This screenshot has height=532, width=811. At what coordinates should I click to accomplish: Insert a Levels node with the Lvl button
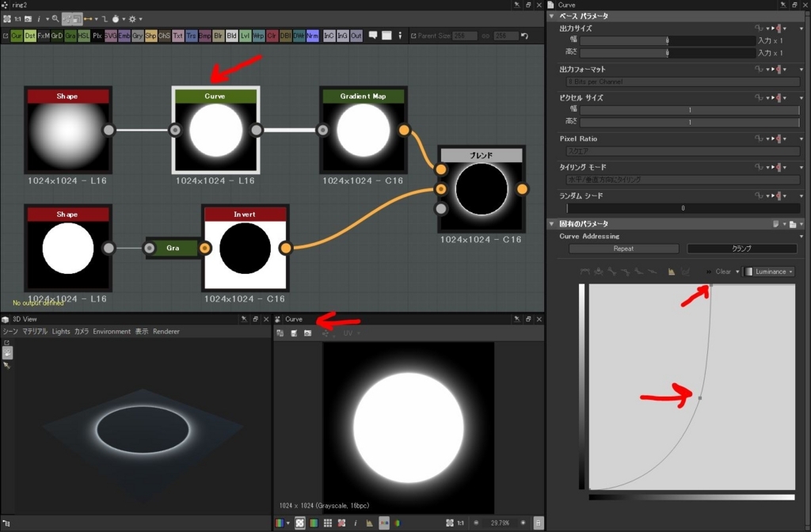point(246,36)
